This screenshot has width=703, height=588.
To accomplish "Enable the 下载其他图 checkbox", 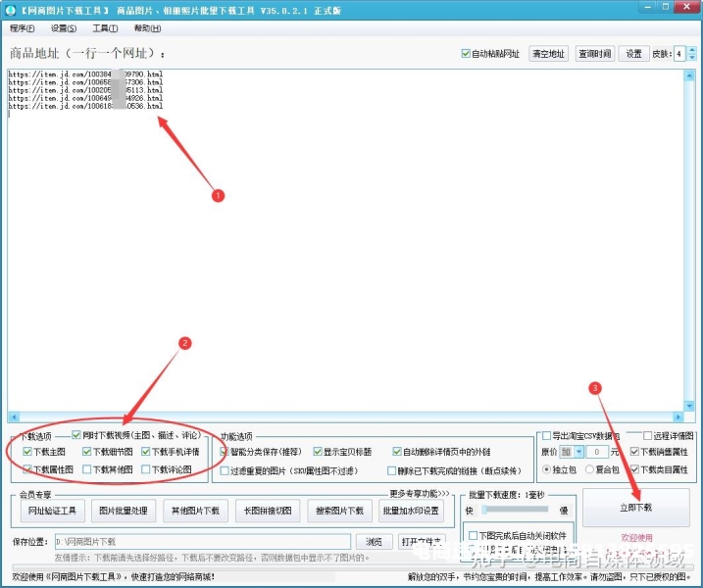I will [87, 469].
